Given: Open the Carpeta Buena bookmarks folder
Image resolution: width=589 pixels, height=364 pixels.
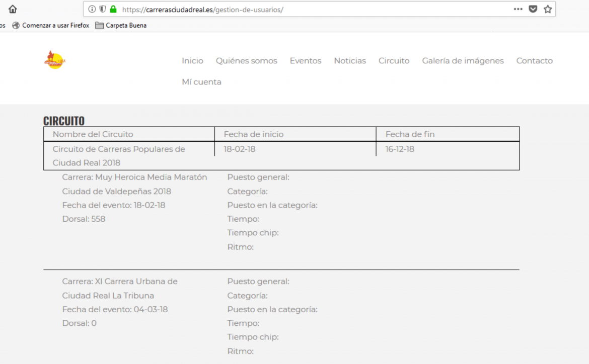Looking at the screenshot, I should (121, 25).
